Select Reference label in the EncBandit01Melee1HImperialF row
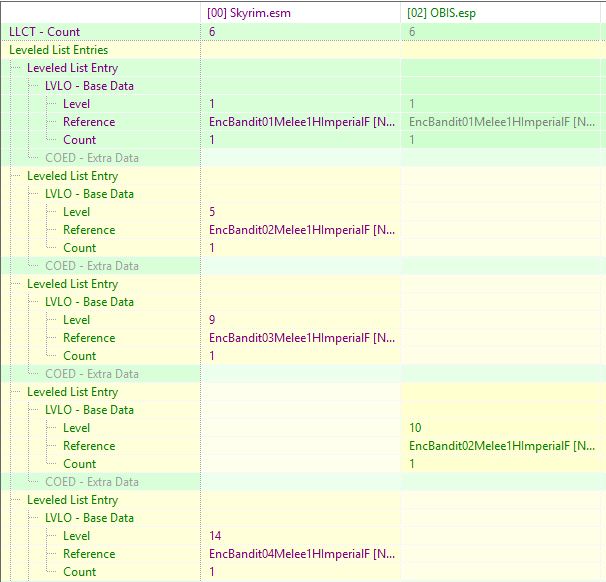606x582 pixels. pos(89,122)
